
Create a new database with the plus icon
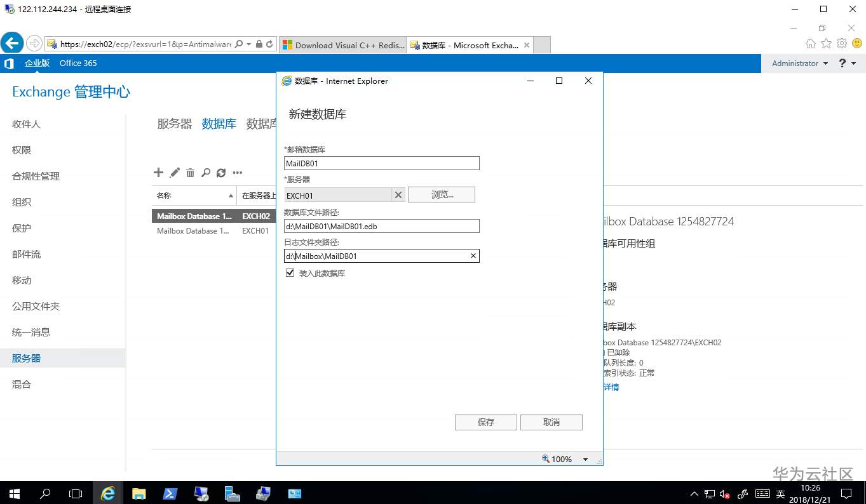tap(158, 172)
